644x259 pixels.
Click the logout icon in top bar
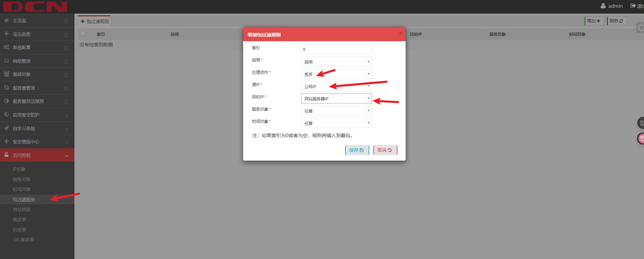point(633,6)
